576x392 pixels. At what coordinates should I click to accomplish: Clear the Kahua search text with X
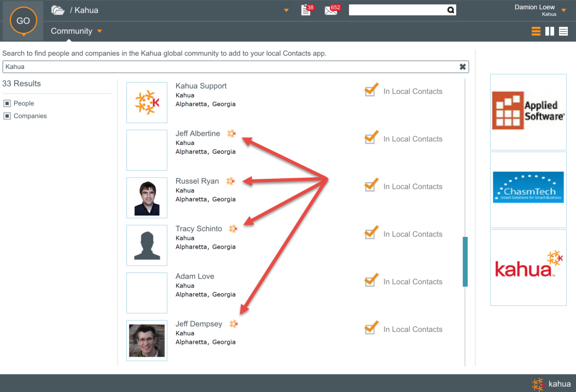[462, 67]
